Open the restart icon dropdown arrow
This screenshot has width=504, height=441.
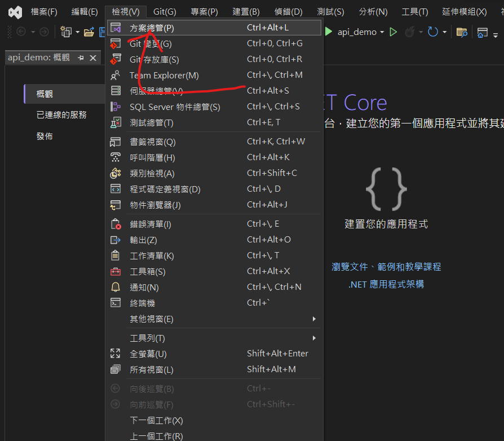tap(445, 32)
